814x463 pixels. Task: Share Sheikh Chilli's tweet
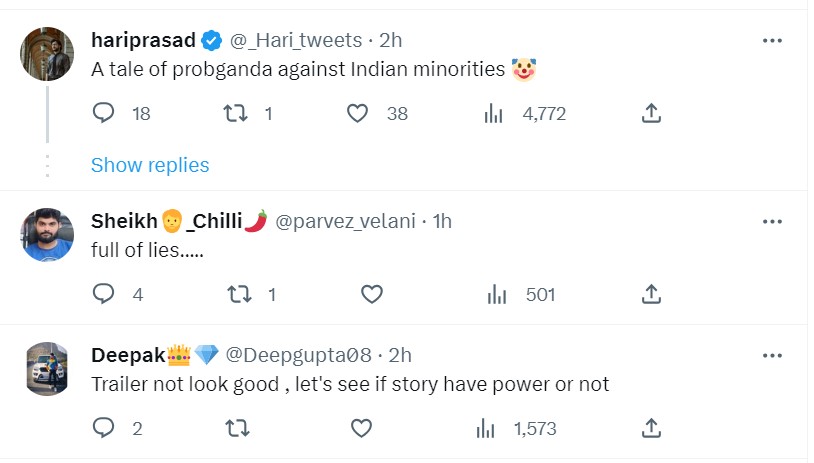click(651, 294)
